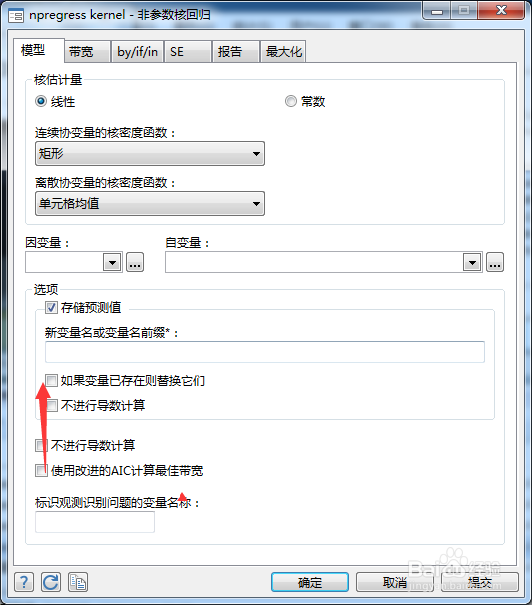Image resolution: width=532 pixels, height=605 pixels.
Task: Open help with the question mark icon
Action: pos(24,582)
